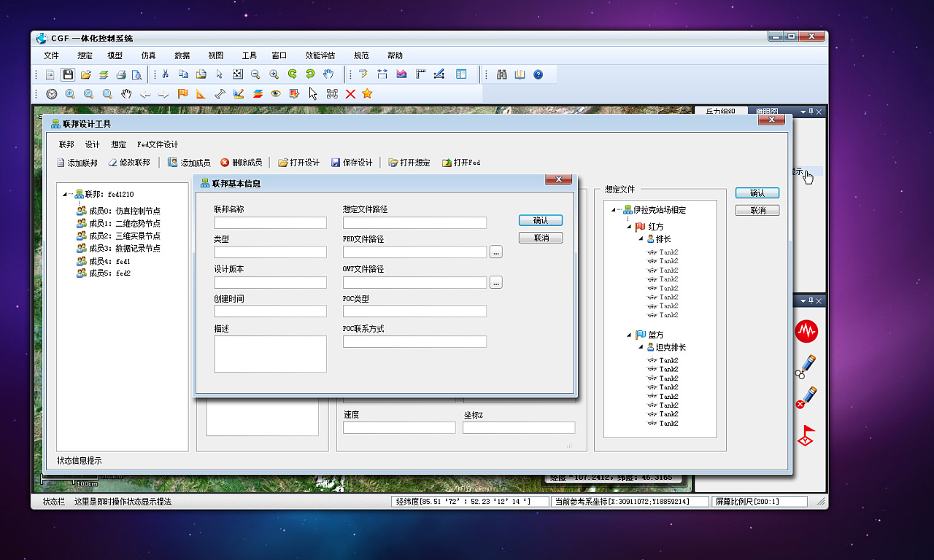Open the 效能评估 menu

point(320,55)
